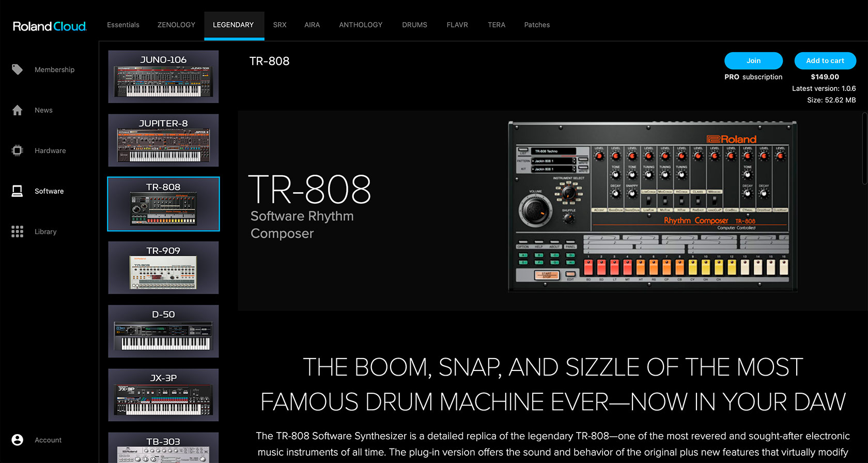Click the 'PRO subscription' label
This screenshot has height=463, width=868.
pyautogui.click(x=753, y=77)
